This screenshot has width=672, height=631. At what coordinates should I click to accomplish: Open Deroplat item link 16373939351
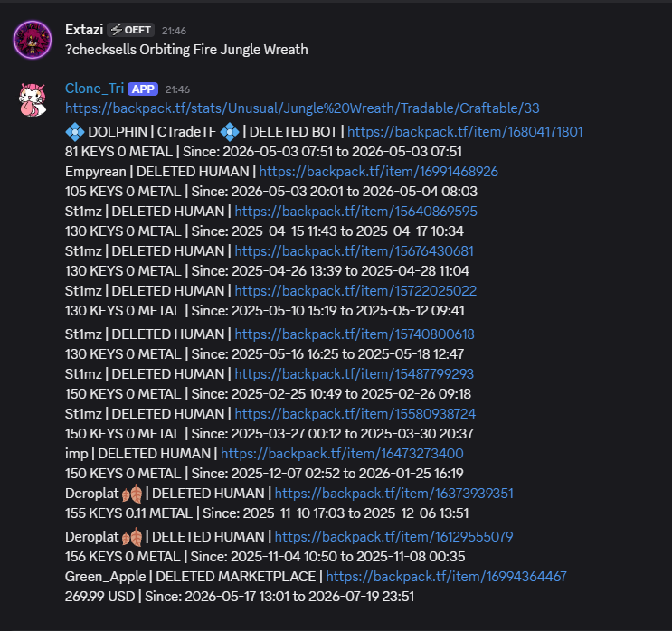(393, 494)
